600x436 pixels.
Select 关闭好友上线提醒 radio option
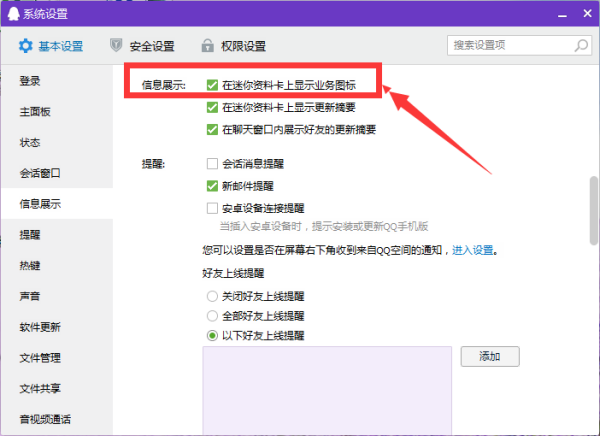point(212,296)
